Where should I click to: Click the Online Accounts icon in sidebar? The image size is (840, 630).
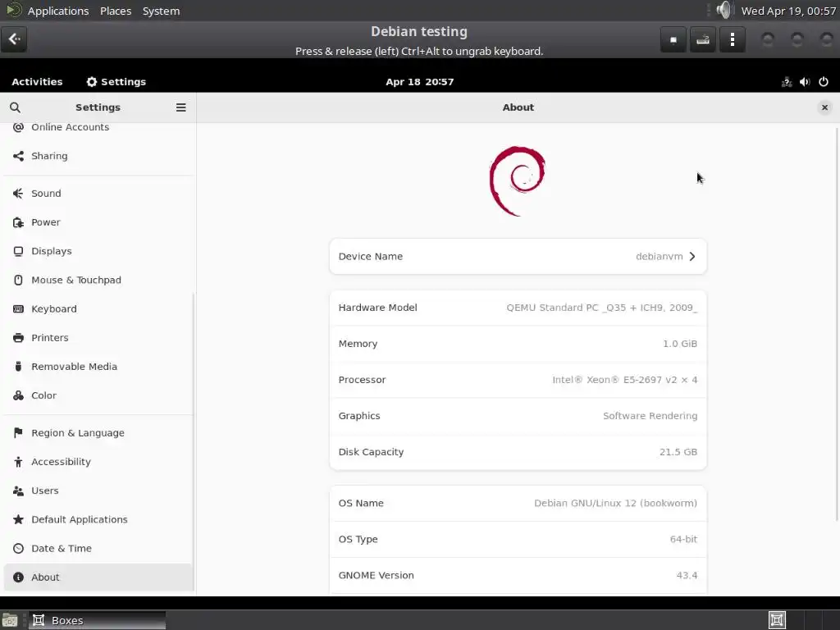pos(18,127)
